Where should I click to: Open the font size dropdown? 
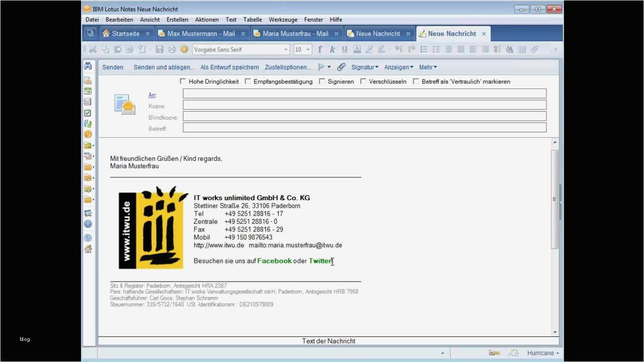(302, 49)
